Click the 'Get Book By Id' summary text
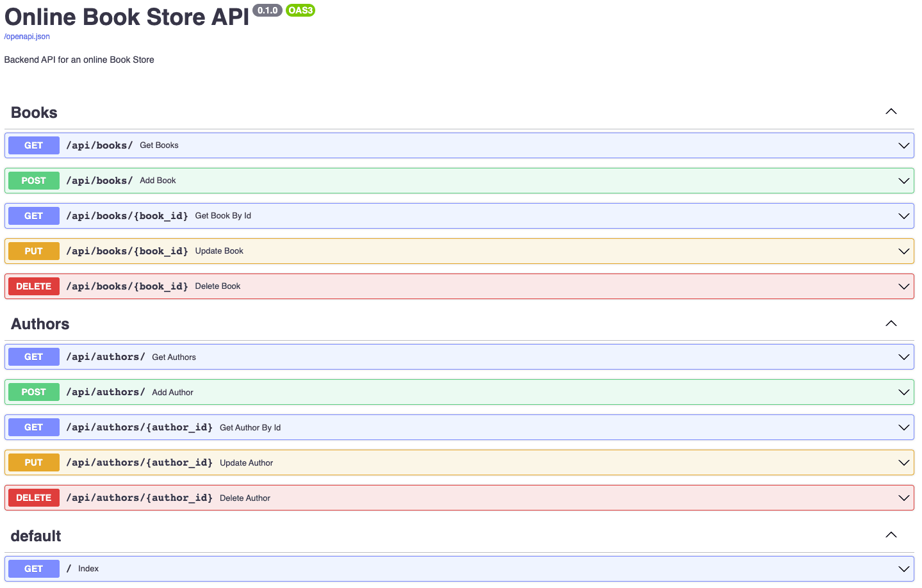The width and height of the screenshot is (922, 588). (223, 216)
